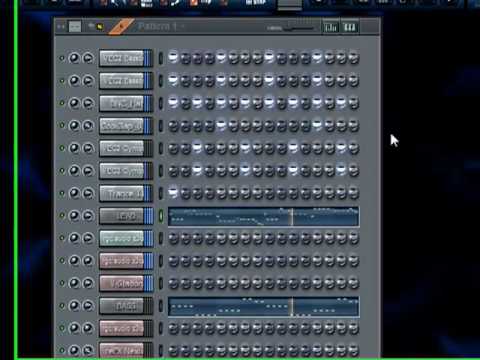Image resolution: width=480 pixels, height=360 pixels.
Task: Click the BASS channel volume knob
Action: tap(88, 306)
